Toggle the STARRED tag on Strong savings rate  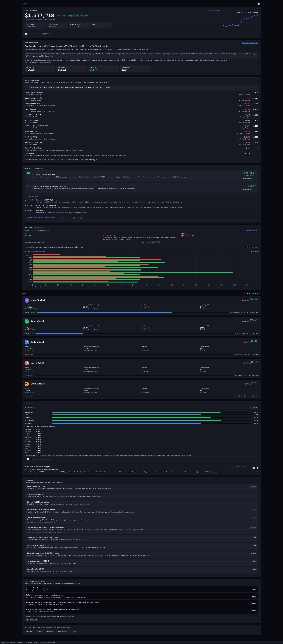click(x=253, y=486)
